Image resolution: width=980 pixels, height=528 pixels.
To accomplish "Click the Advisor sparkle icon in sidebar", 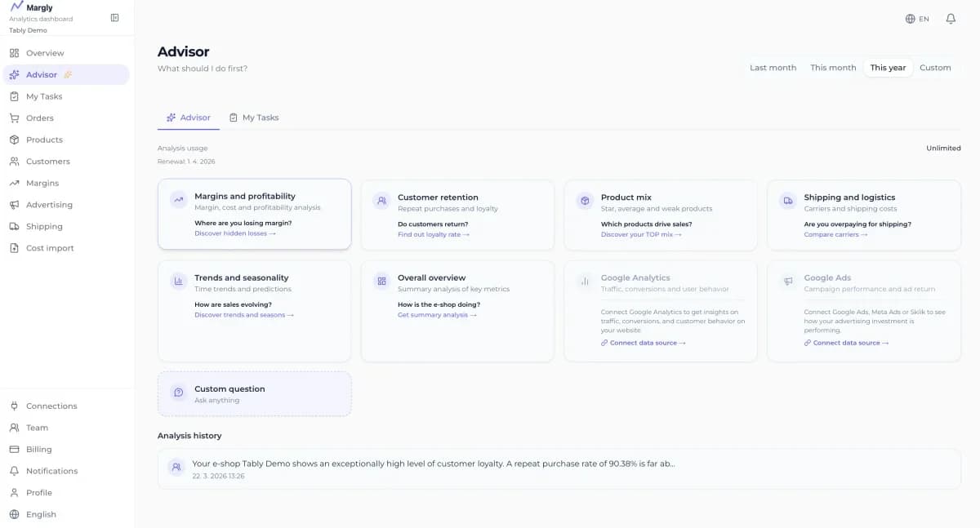I will [x=15, y=73].
